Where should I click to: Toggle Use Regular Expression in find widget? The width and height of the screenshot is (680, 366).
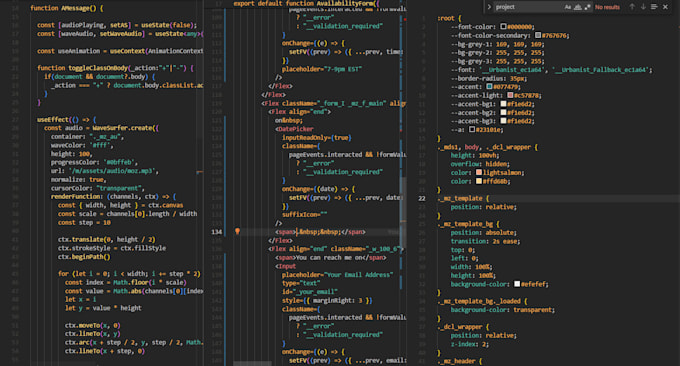click(x=588, y=7)
